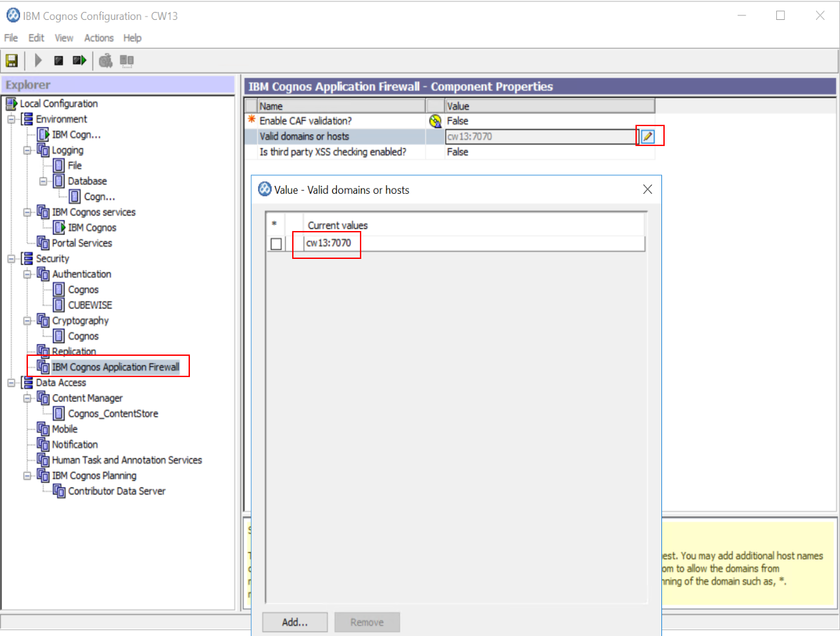Viewport: 840px width, 636px height.
Task: Click the Logging node icon
Action: click(x=43, y=150)
